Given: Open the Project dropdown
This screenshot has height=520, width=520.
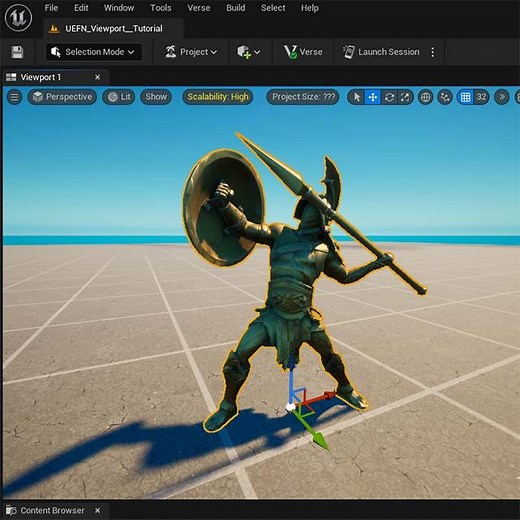Looking at the screenshot, I should pyautogui.click(x=191, y=52).
